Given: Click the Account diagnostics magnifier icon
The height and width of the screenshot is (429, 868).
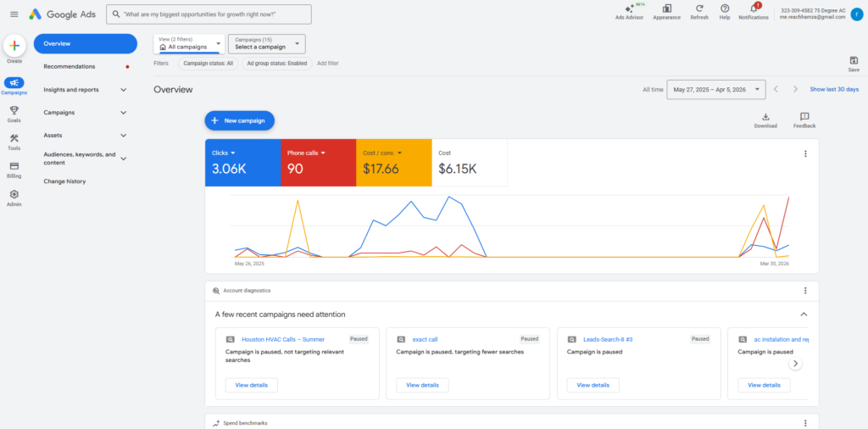Looking at the screenshot, I should tap(216, 290).
